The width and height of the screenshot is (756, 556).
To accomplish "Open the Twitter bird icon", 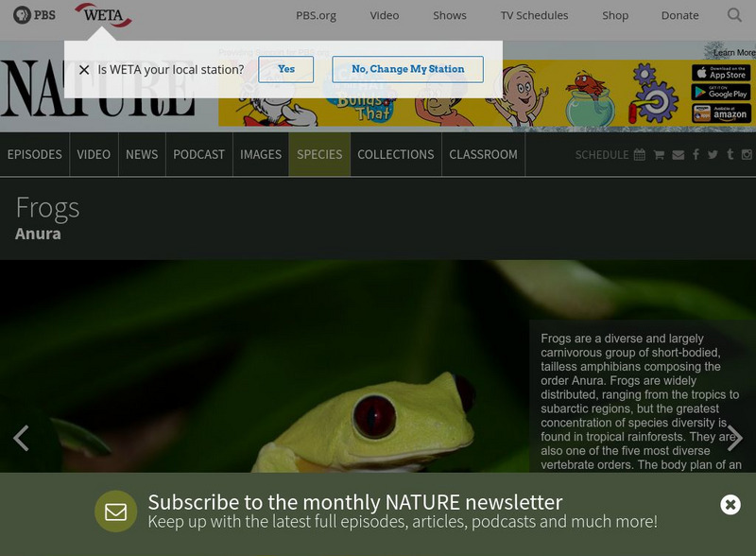I will pos(713,154).
